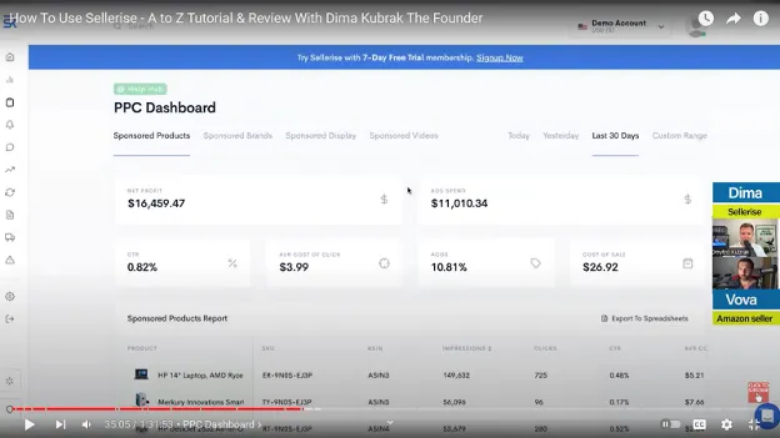Viewport: 780px width, 438px height.
Task: Click the calendar icon on Cost of Sale card
Action: coord(687,263)
